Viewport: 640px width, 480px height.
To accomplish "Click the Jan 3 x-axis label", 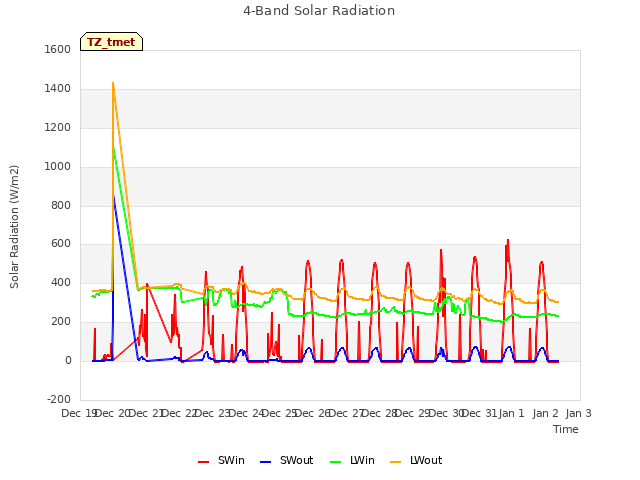I will pos(579,413).
